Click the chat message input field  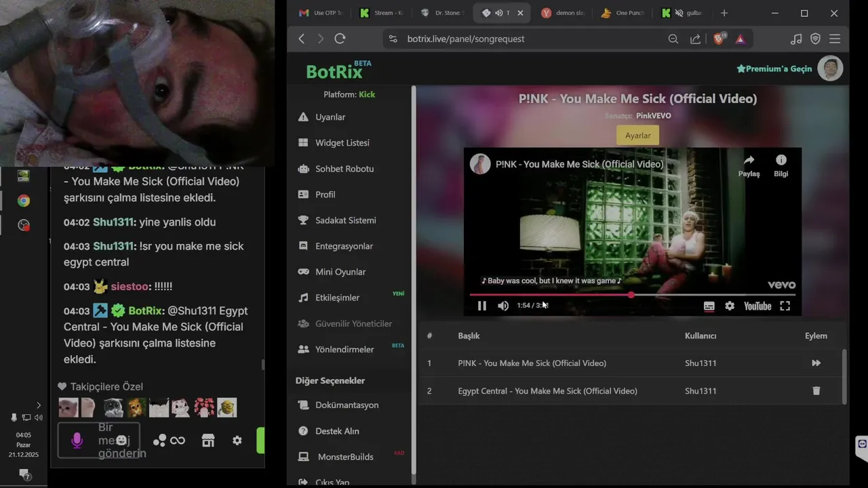click(x=99, y=441)
